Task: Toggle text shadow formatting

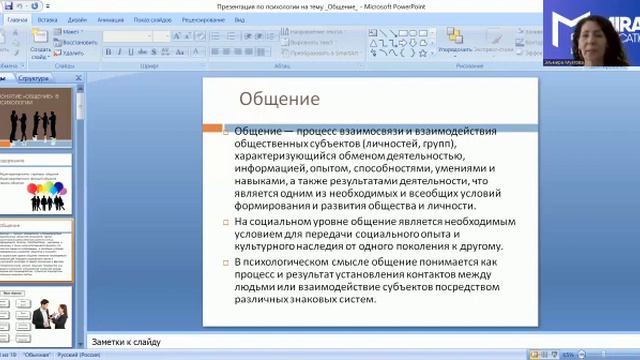Action: [153, 52]
